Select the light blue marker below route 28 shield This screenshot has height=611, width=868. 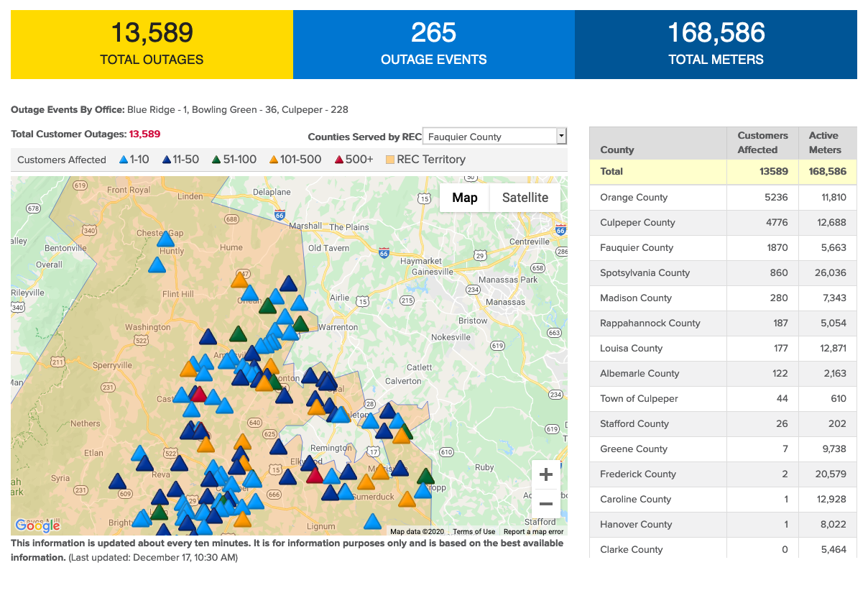coord(370,421)
